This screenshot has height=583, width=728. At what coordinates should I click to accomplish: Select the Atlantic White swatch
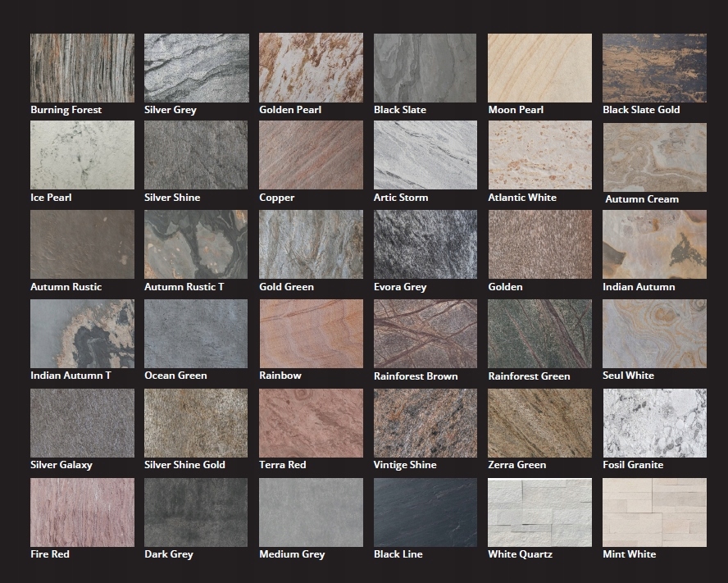(539, 155)
